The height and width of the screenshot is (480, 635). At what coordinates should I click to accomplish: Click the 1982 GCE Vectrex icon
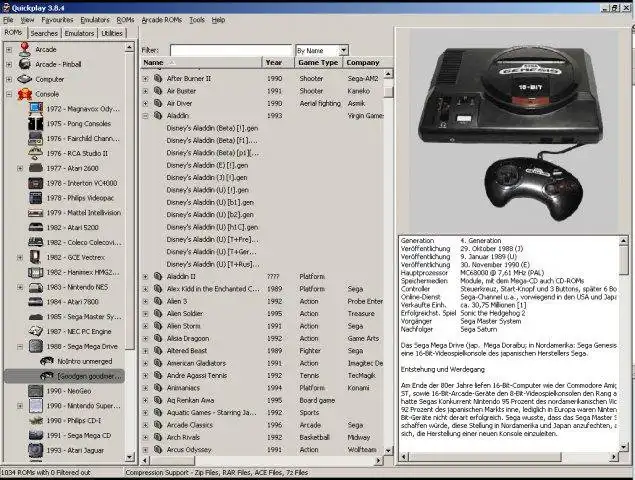point(36,257)
